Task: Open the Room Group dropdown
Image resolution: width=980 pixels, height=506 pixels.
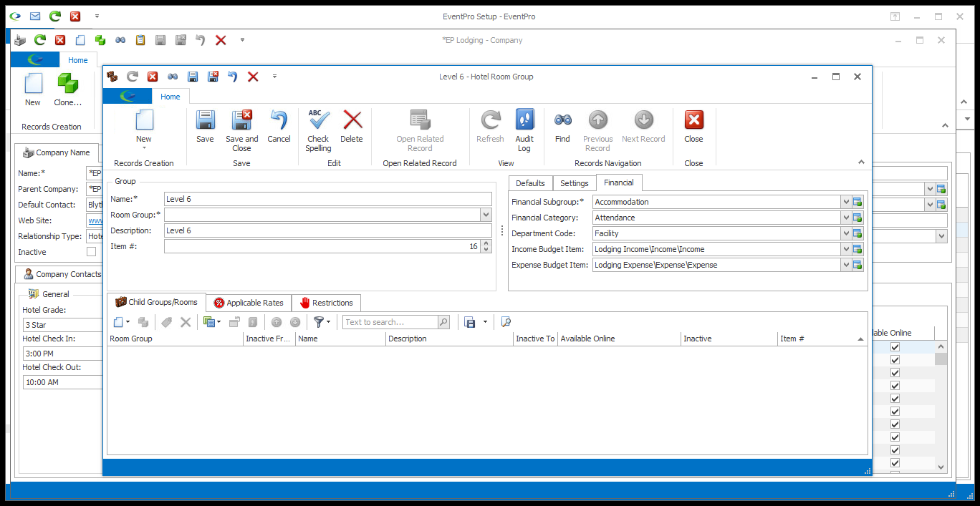Action: (x=486, y=215)
